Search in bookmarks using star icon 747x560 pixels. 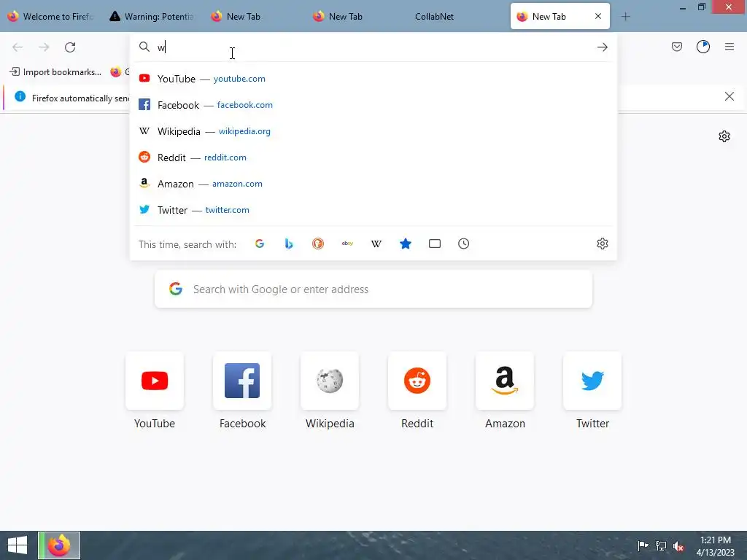coord(406,244)
